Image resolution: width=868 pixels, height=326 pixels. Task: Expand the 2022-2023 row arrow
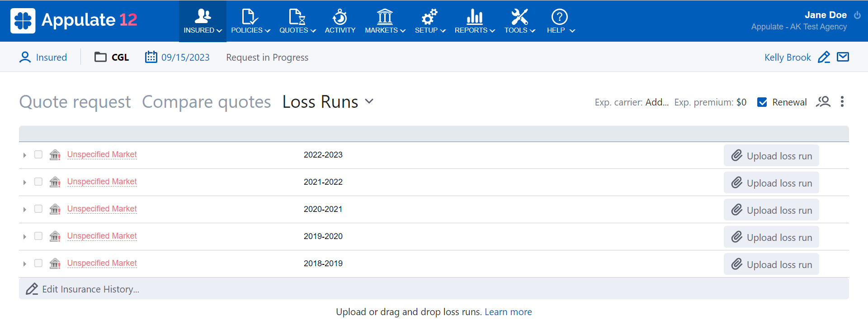[24, 155]
